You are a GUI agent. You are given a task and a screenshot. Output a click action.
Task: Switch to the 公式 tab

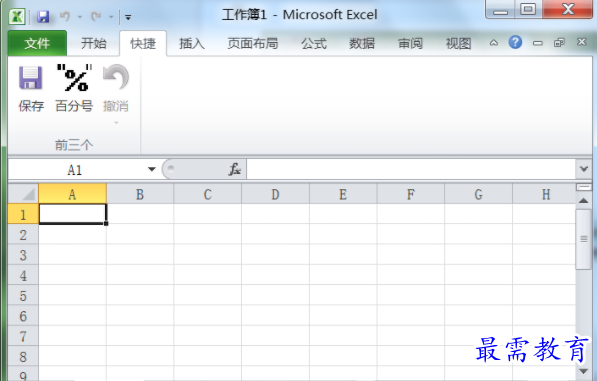point(314,43)
